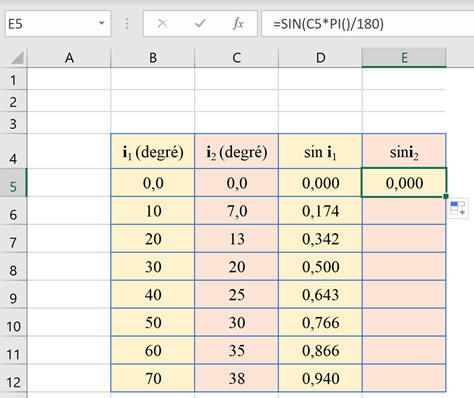Select cell C9 with value 25

236,294
